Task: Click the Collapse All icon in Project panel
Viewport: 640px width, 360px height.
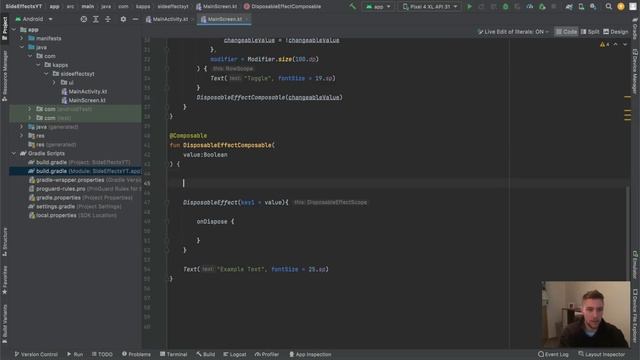Action: point(108,19)
